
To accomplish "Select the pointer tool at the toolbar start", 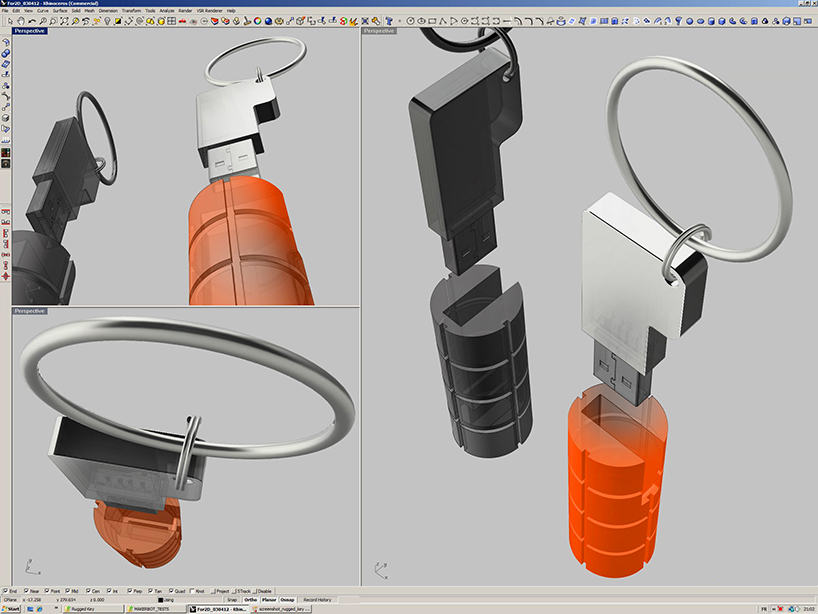I will (10, 20).
